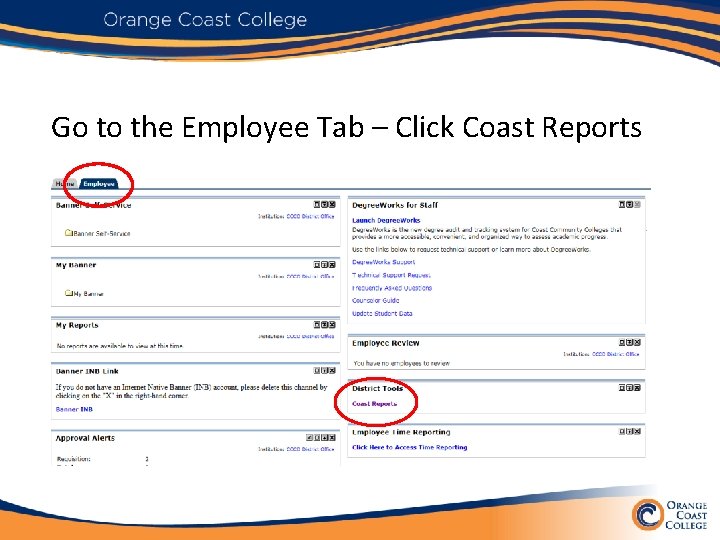Delete Banner INB Link channel with X
720x540 pixels.
coord(332,371)
